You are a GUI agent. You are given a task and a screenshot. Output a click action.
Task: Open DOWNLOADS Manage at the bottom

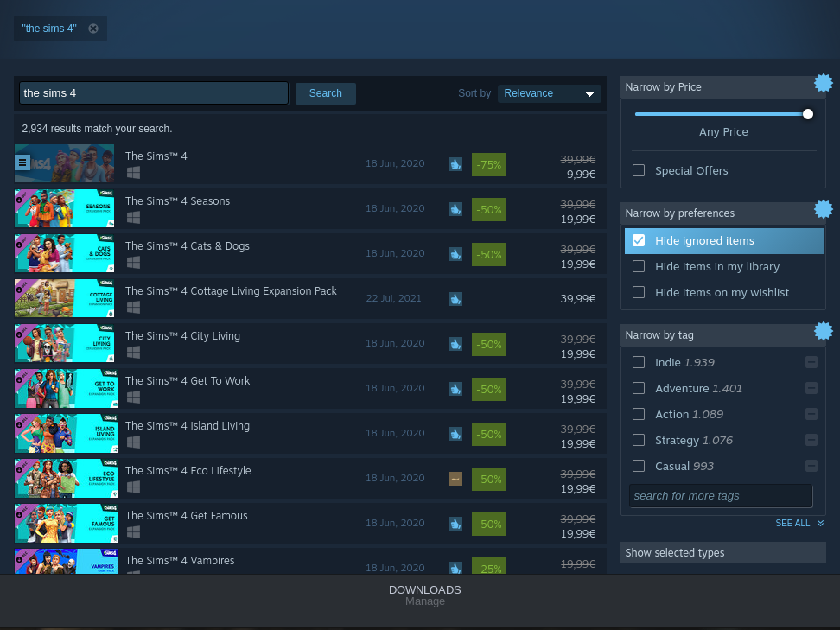[x=425, y=595]
